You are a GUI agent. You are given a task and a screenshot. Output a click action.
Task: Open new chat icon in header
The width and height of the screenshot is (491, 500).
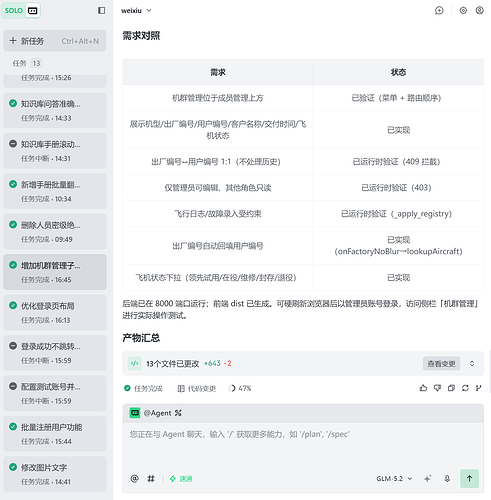[x=439, y=10]
